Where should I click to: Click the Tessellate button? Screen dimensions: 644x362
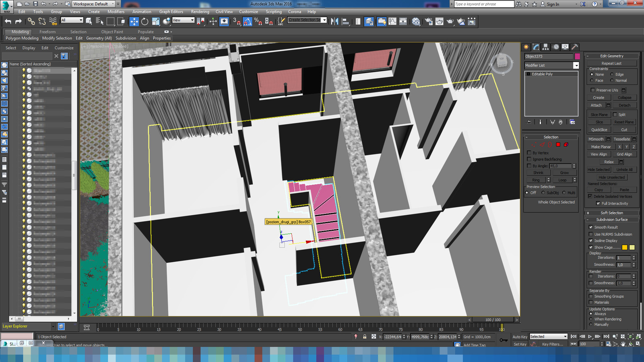tap(621, 139)
